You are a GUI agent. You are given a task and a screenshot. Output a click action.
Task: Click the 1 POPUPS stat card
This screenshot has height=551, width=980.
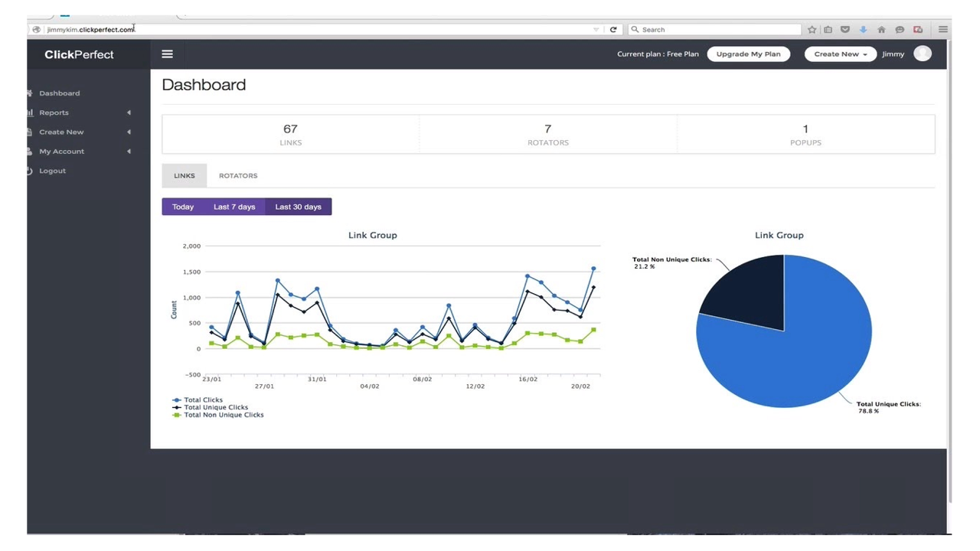coord(805,134)
